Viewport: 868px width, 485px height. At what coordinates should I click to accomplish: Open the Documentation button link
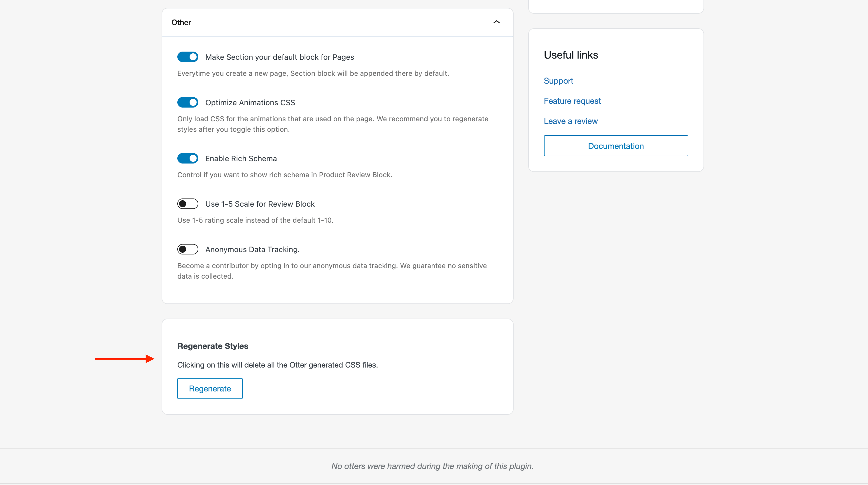(616, 146)
